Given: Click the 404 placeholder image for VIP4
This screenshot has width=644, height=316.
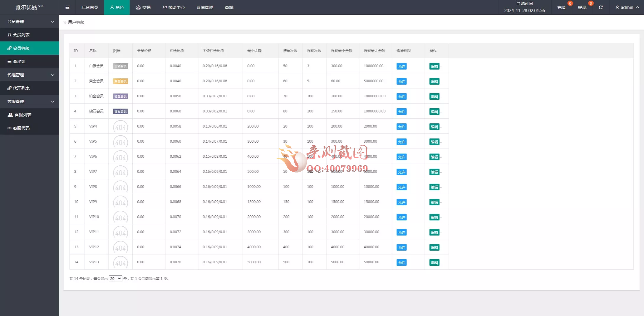Looking at the screenshot, I should [120, 127].
